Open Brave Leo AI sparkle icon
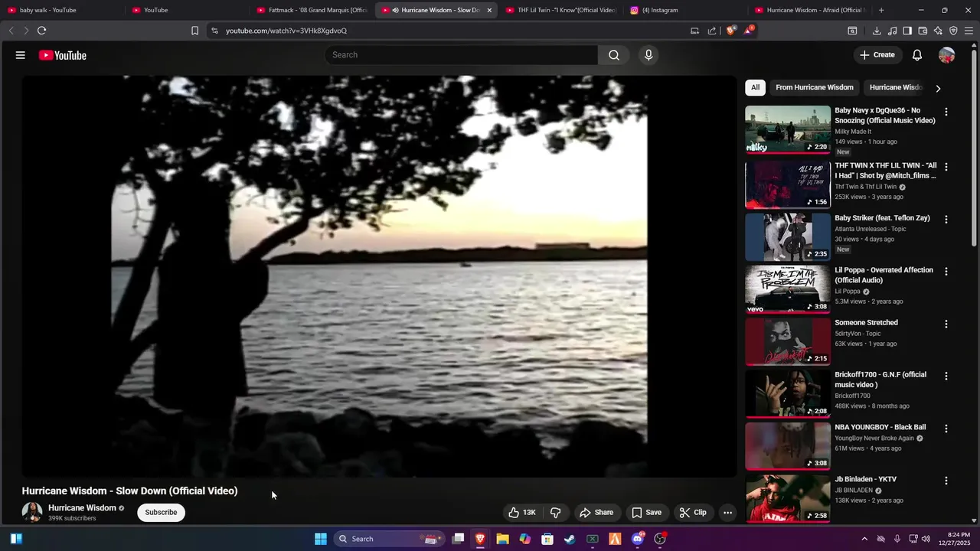 point(938,31)
